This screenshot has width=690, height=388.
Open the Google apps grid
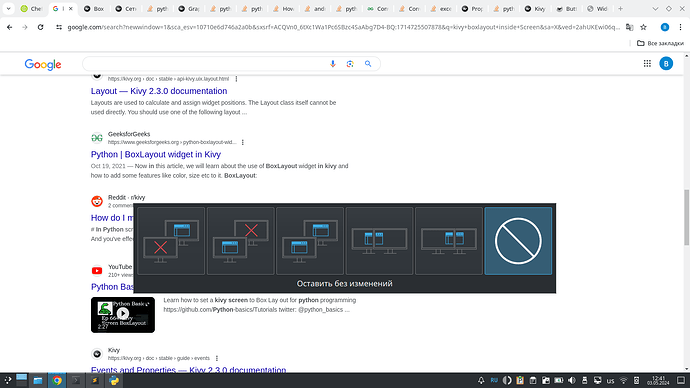point(647,64)
